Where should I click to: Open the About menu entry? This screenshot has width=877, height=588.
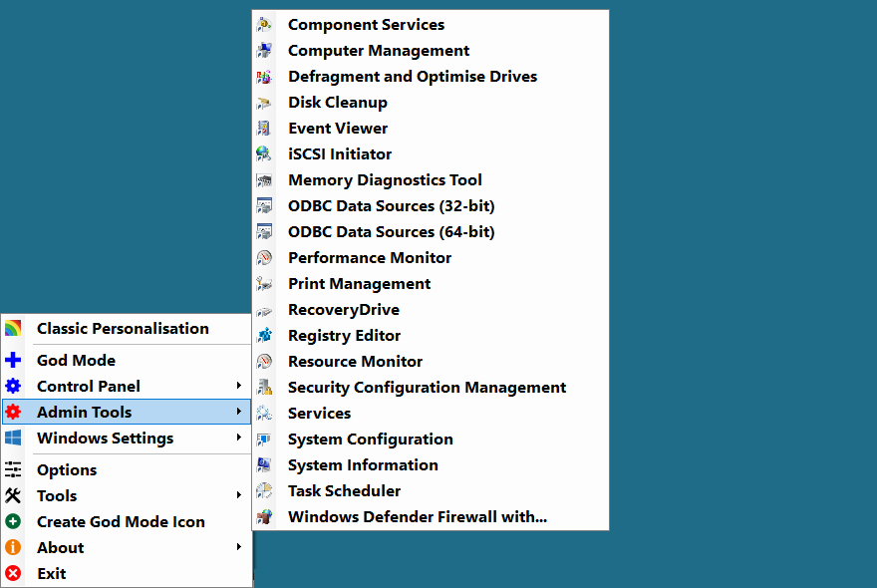[127, 547]
